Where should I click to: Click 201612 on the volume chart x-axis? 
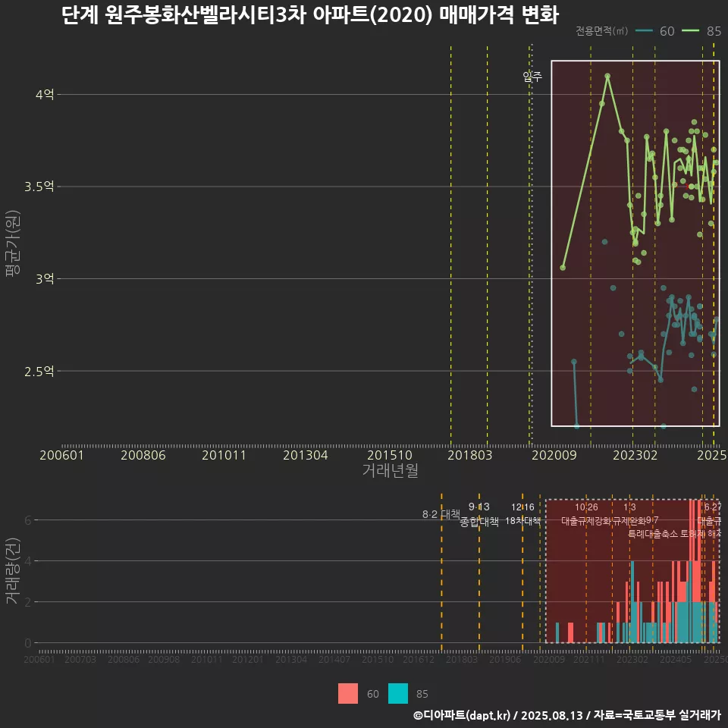tap(419, 659)
